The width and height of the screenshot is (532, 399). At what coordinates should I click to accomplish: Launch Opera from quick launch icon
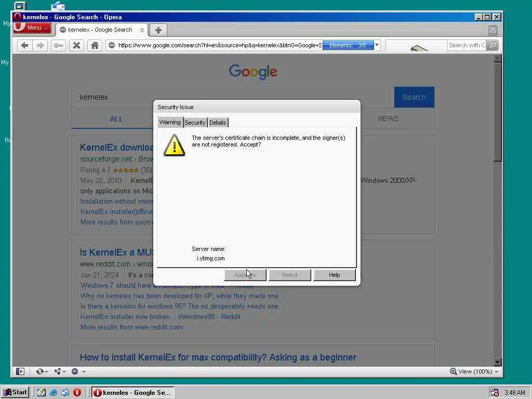point(77,392)
